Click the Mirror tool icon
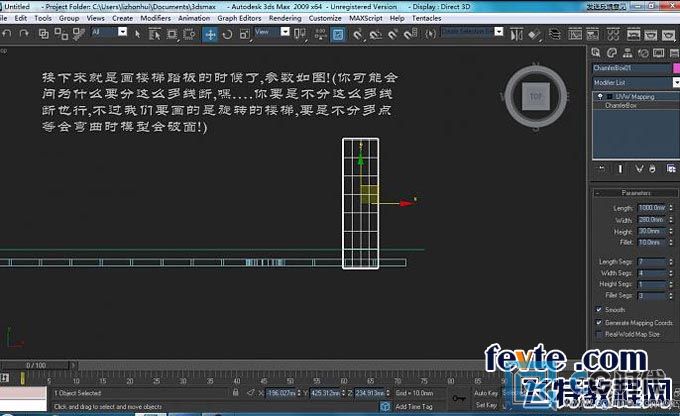The width and height of the screenshot is (680, 416). 517,34
